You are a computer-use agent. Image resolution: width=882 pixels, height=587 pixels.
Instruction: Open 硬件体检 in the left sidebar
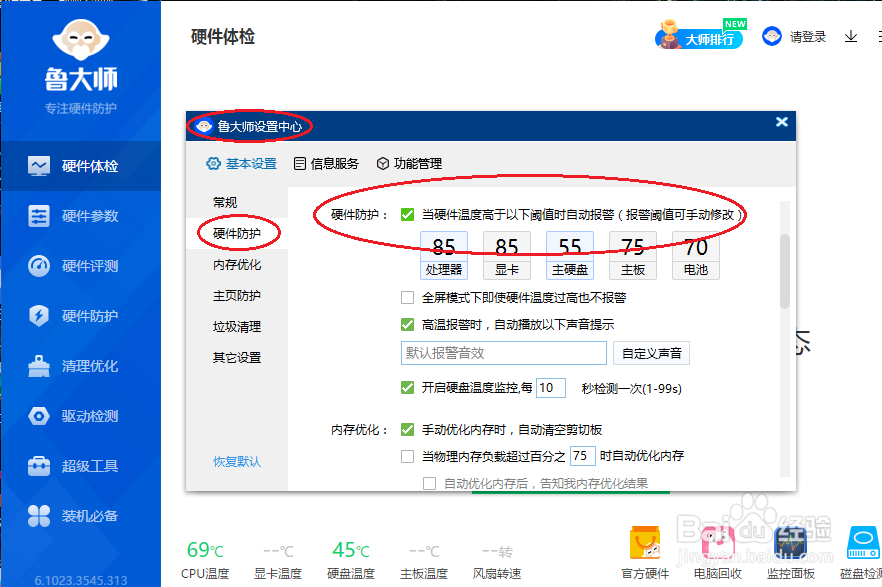[x=80, y=166]
